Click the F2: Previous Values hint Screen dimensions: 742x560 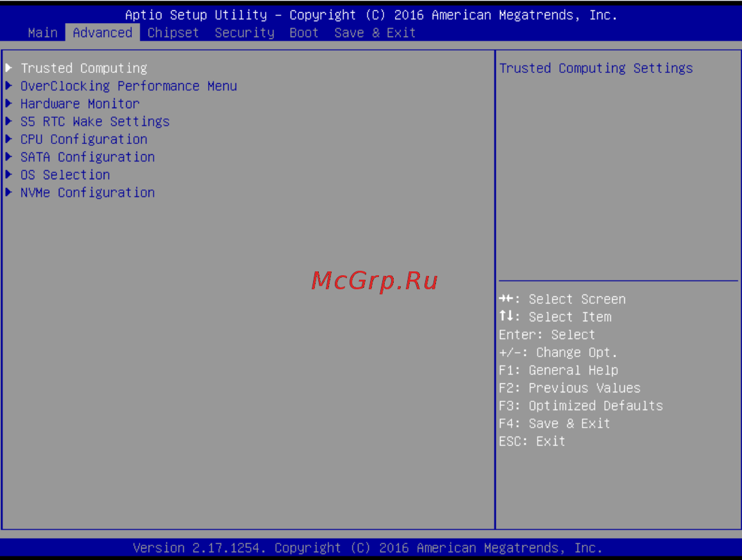point(570,388)
